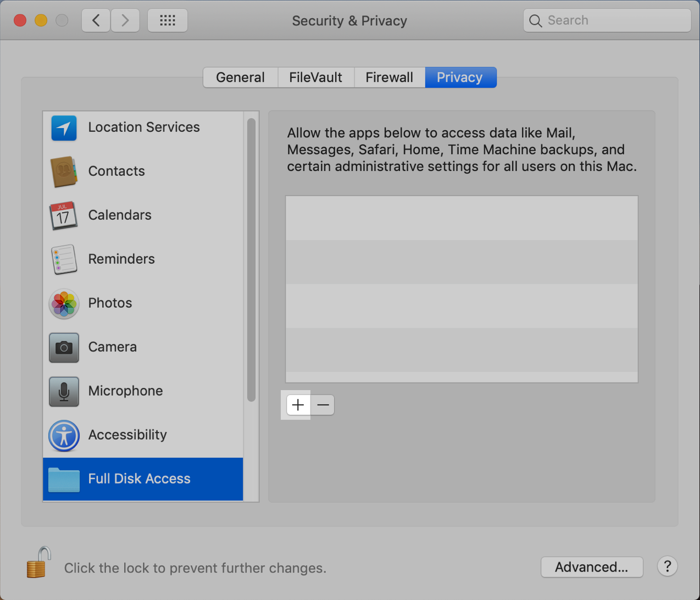The height and width of the screenshot is (600, 700).
Task: Open the Advanced… settings button
Action: [591, 567]
